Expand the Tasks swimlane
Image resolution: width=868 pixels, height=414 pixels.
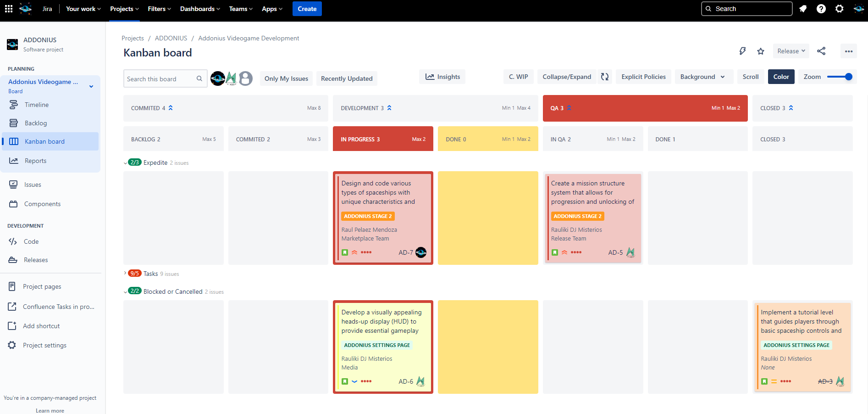point(125,274)
